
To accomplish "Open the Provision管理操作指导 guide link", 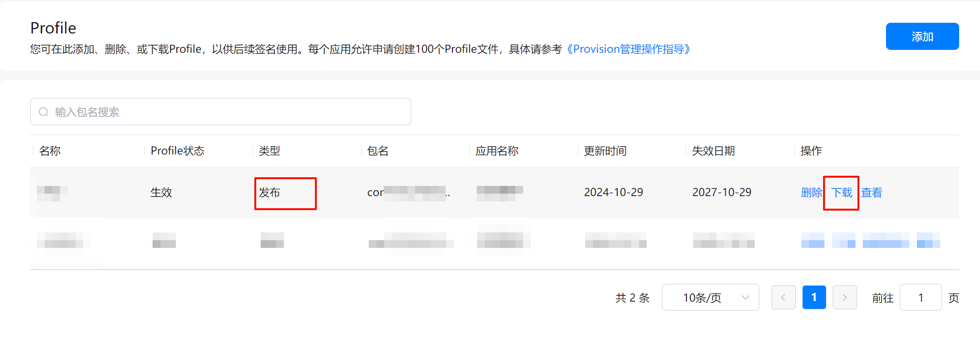I will point(628,49).
